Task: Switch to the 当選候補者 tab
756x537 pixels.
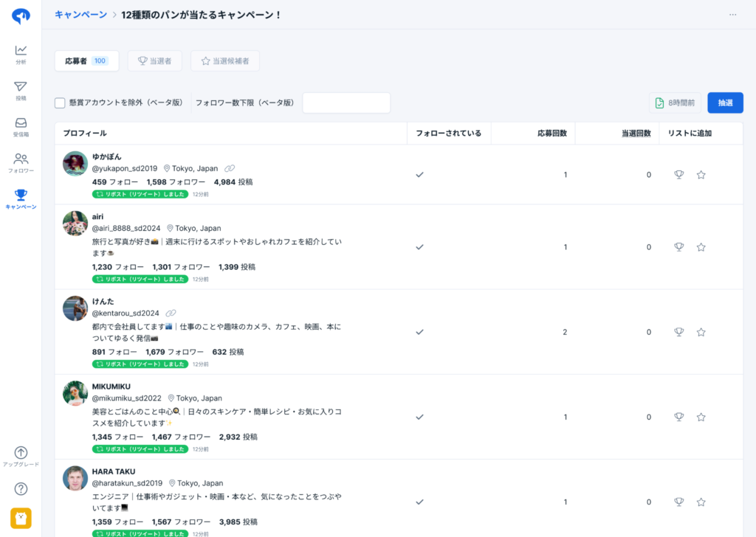Action: click(x=224, y=61)
